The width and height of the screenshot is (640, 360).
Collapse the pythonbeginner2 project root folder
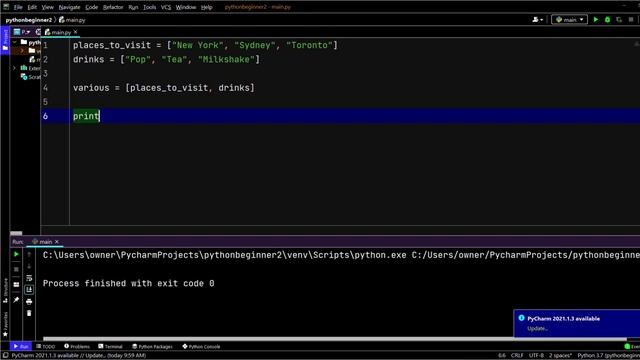click(x=15, y=42)
